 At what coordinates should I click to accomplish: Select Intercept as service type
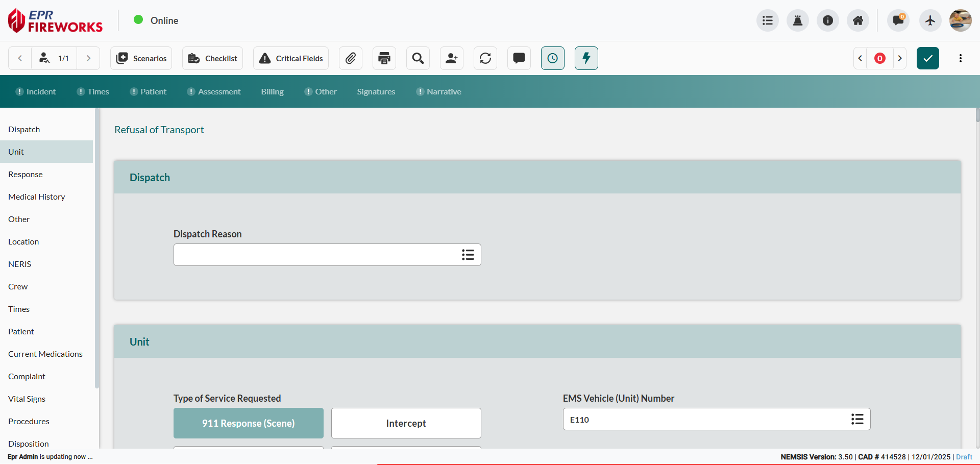[406, 423]
